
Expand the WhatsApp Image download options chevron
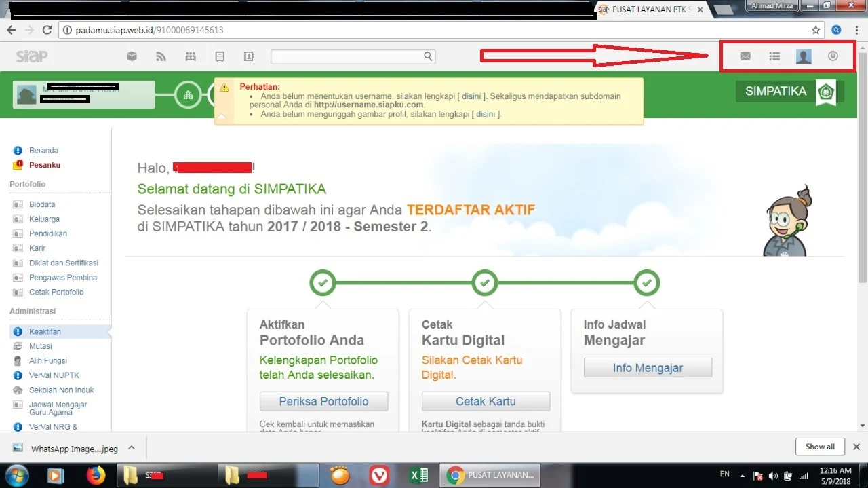click(x=132, y=448)
